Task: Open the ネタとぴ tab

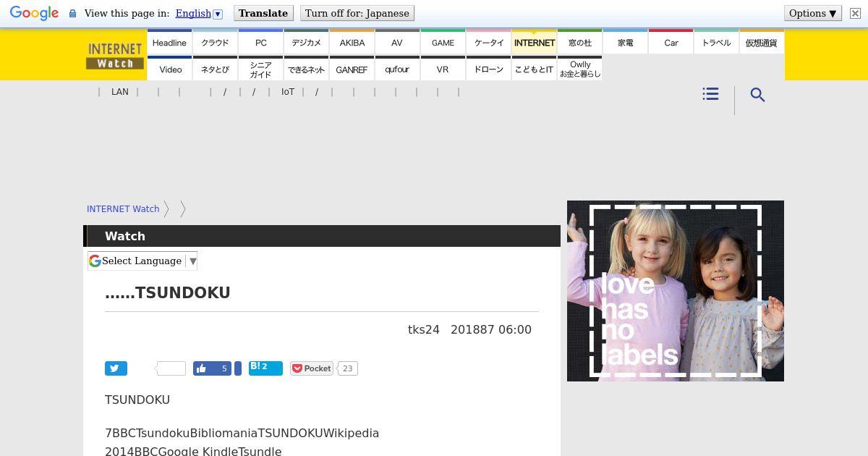Action: click(x=215, y=69)
